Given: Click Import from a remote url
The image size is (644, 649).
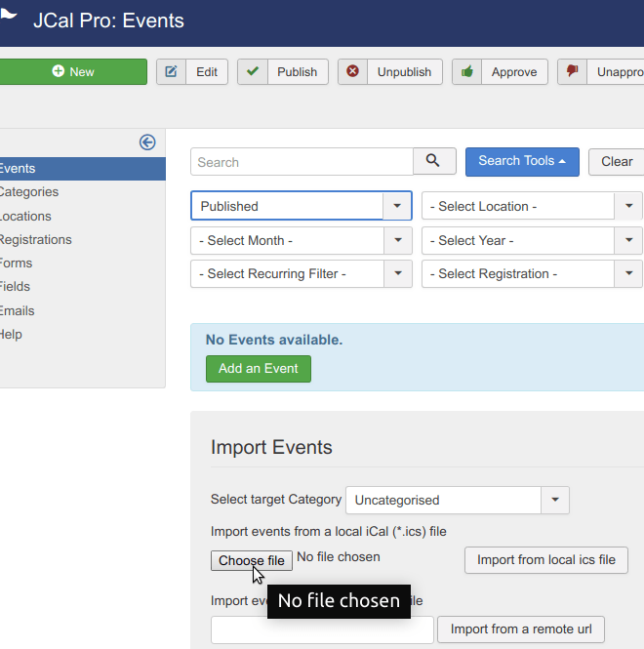Looking at the screenshot, I should coord(521,629).
